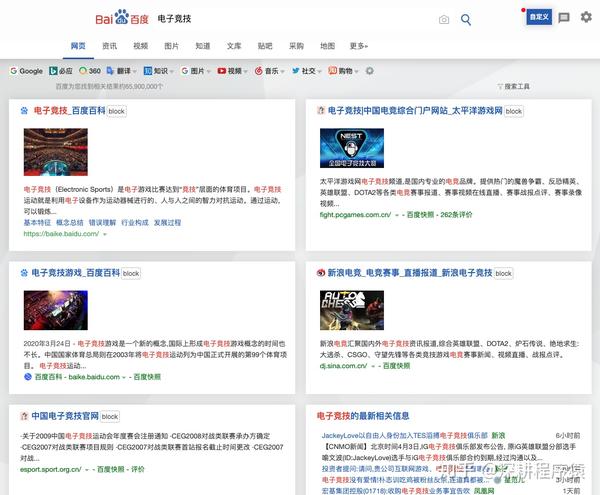Open the Auto Chess thumbnail
This screenshot has height=495, width=600.
352,310
